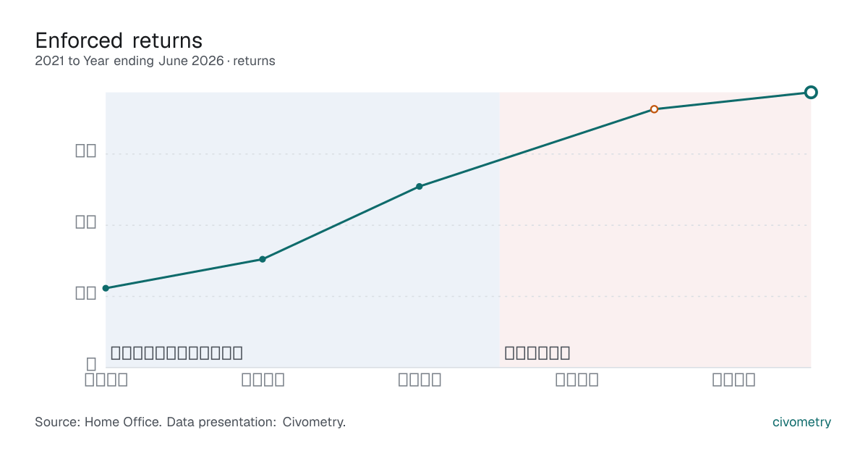Click the first data point on the line
The height and width of the screenshot is (456, 868).
[x=106, y=288]
